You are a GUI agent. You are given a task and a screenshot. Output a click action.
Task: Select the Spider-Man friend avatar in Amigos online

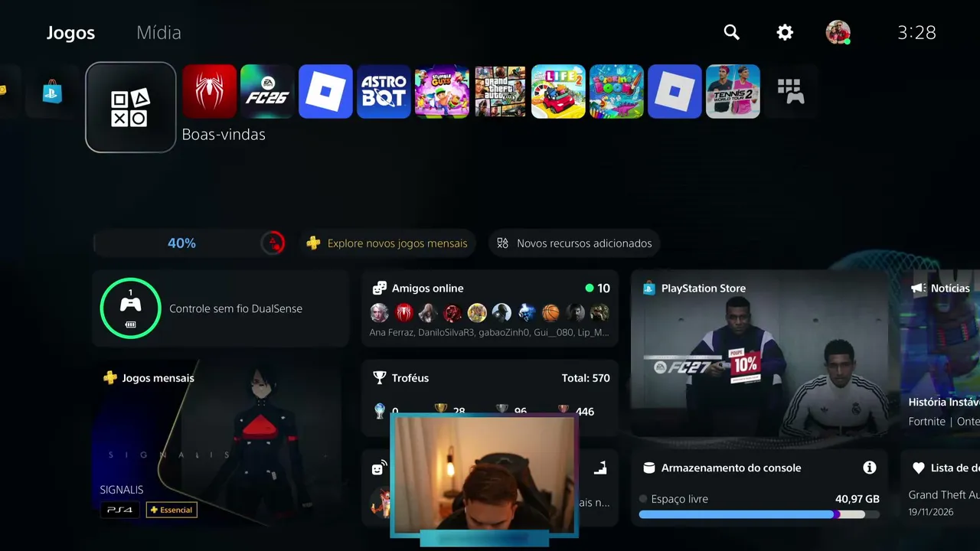[403, 312]
